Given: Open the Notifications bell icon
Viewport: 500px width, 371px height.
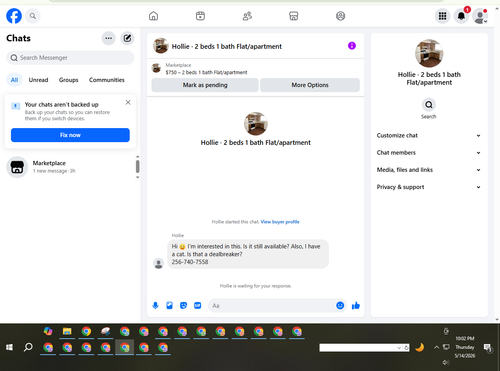Looking at the screenshot, I should [461, 16].
